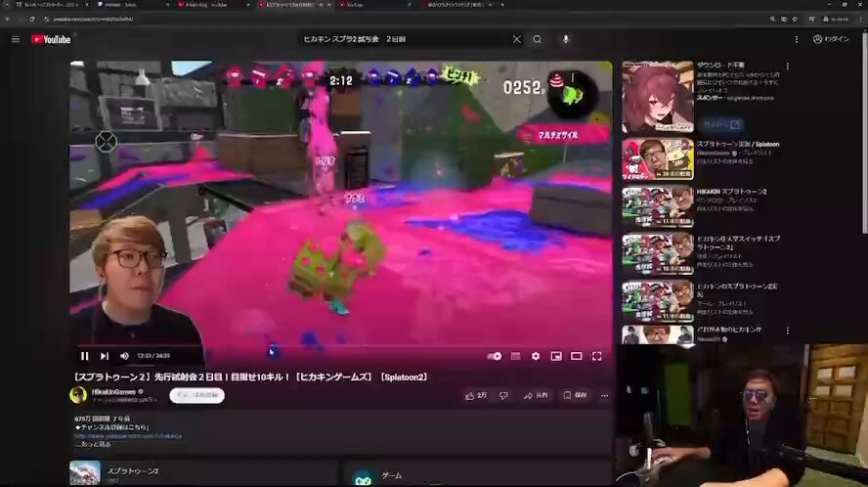Switch to the fifth YouTube tab

(x=374, y=5)
